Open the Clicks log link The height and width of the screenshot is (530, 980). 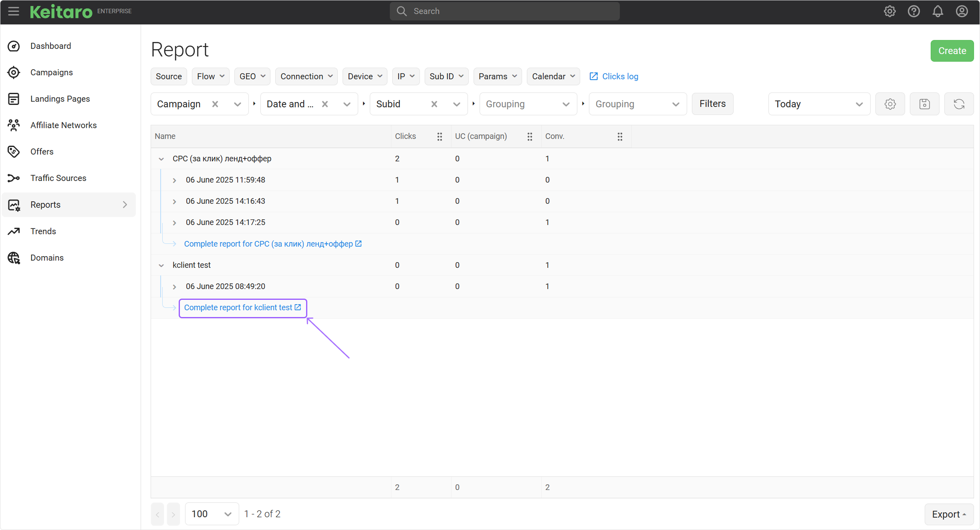(614, 76)
